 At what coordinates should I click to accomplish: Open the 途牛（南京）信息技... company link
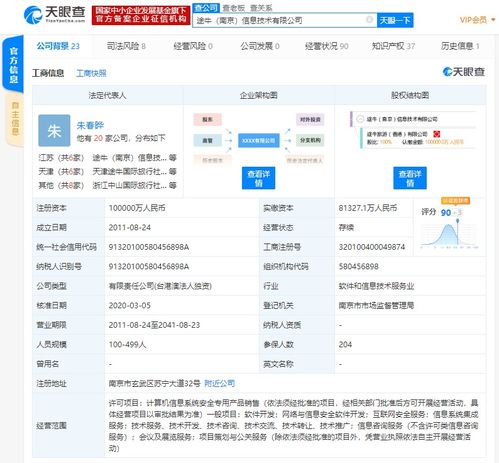130,158
